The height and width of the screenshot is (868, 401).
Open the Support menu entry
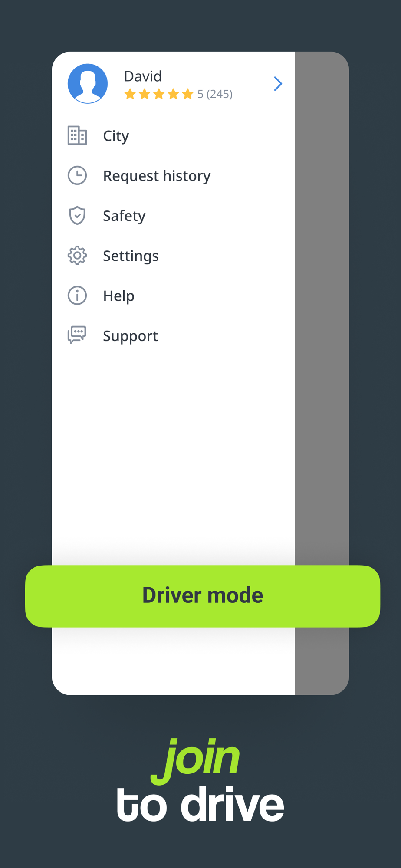(173, 335)
